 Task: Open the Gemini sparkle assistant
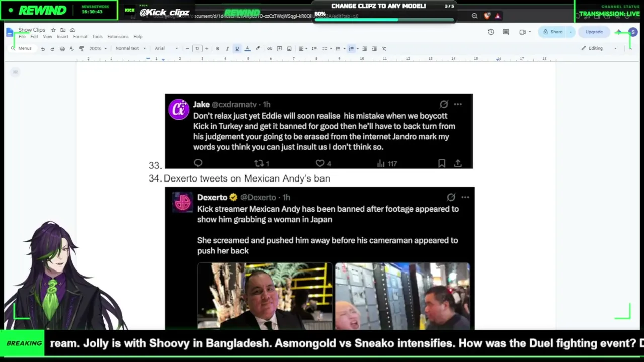pyautogui.click(x=619, y=32)
